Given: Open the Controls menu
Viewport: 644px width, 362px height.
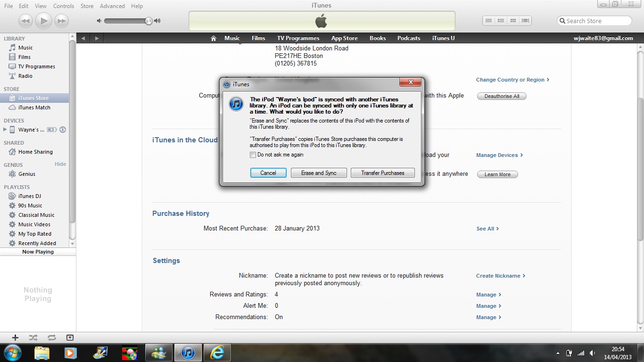Looking at the screenshot, I should point(64,6).
